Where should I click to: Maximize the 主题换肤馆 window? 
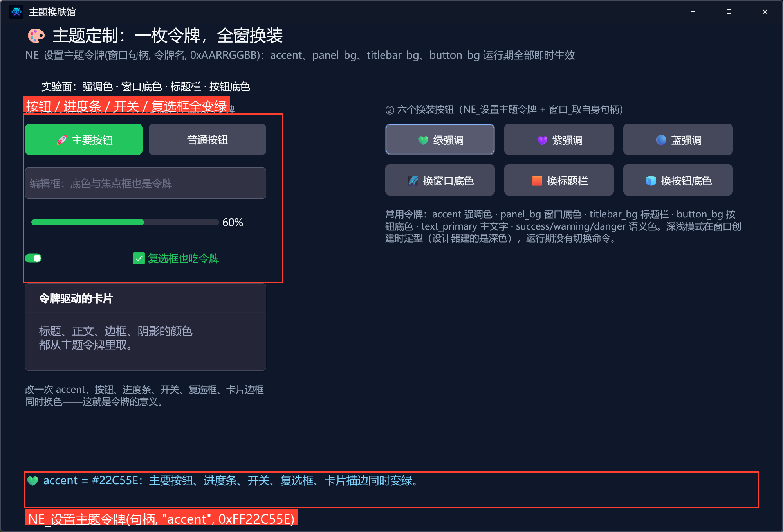click(x=729, y=12)
